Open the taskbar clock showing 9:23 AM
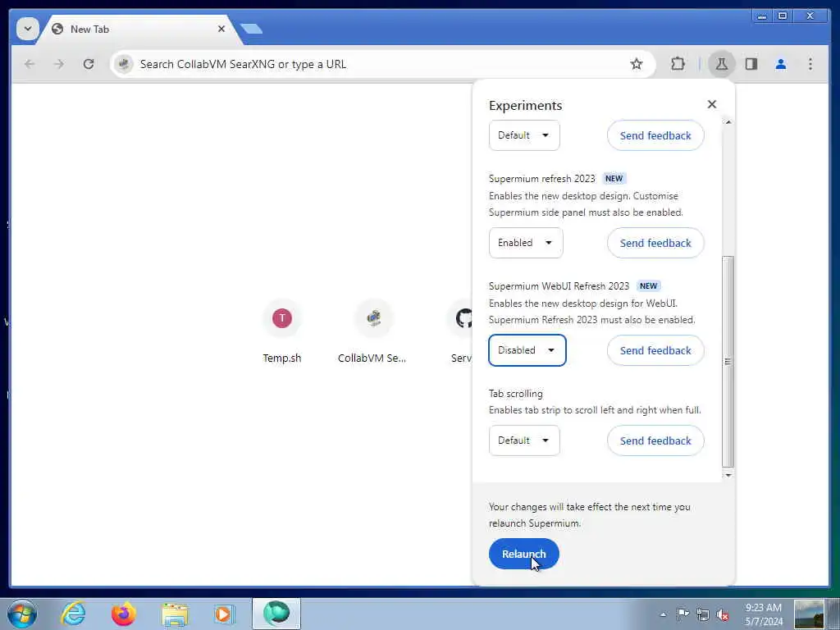Viewport: 840px width, 630px height. [x=764, y=614]
